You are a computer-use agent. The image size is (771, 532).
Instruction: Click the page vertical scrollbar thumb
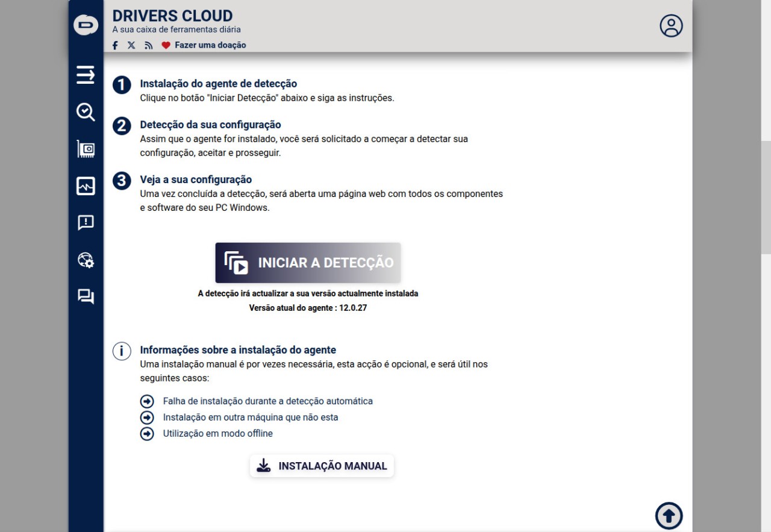[x=766, y=197]
